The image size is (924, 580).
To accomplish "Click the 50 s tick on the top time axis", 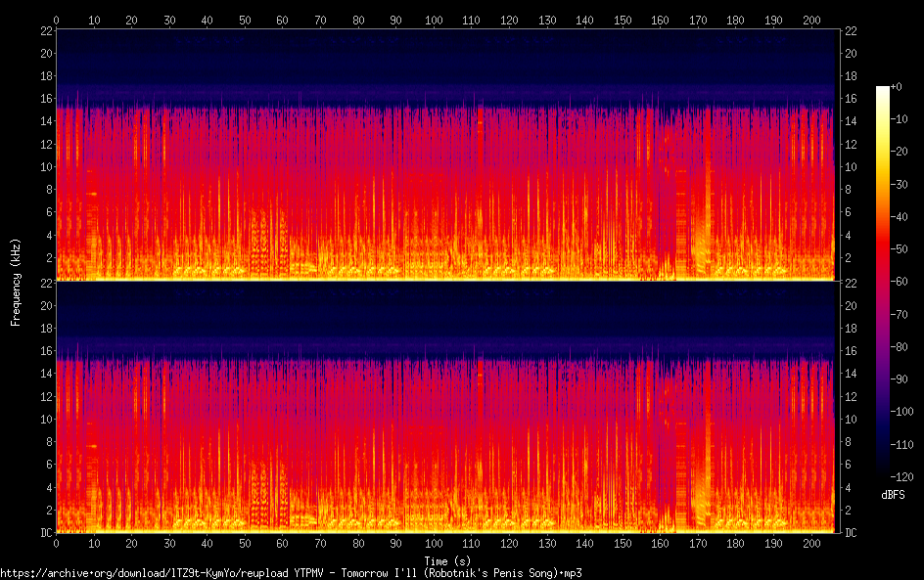I will (245, 20).
